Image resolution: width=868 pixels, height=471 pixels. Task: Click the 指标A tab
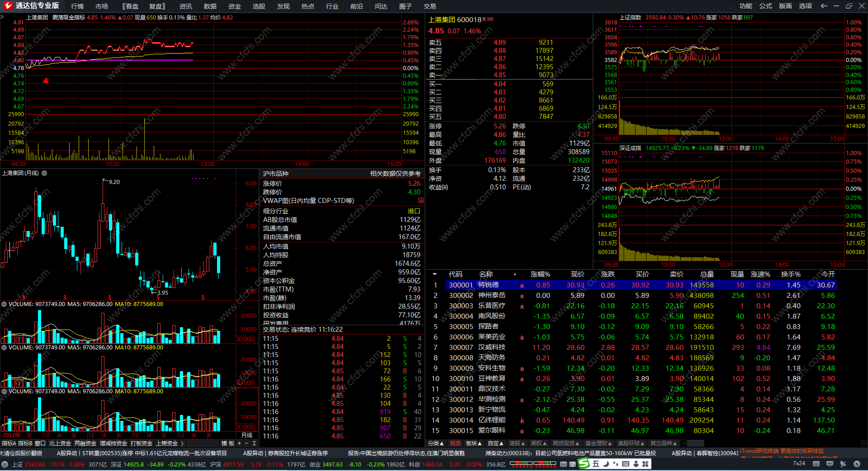pos(9,443)
